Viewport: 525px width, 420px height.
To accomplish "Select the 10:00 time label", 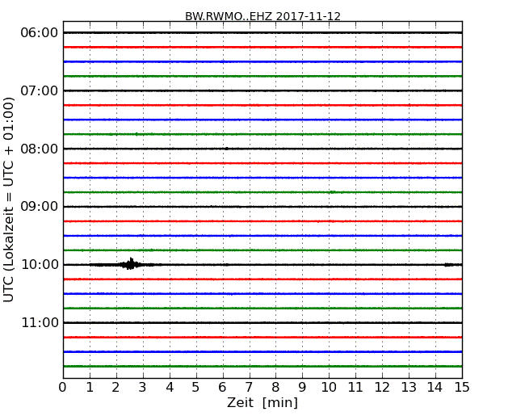I will (40, 265).
